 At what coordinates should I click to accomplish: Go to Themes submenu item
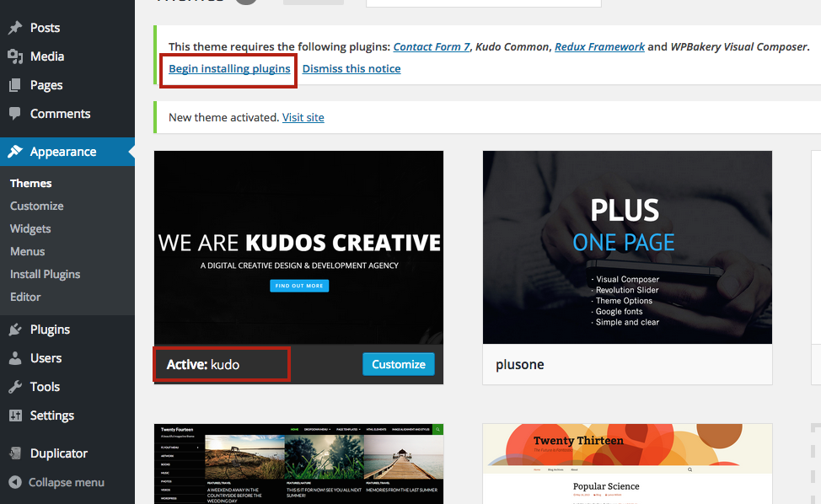[31, 183]
